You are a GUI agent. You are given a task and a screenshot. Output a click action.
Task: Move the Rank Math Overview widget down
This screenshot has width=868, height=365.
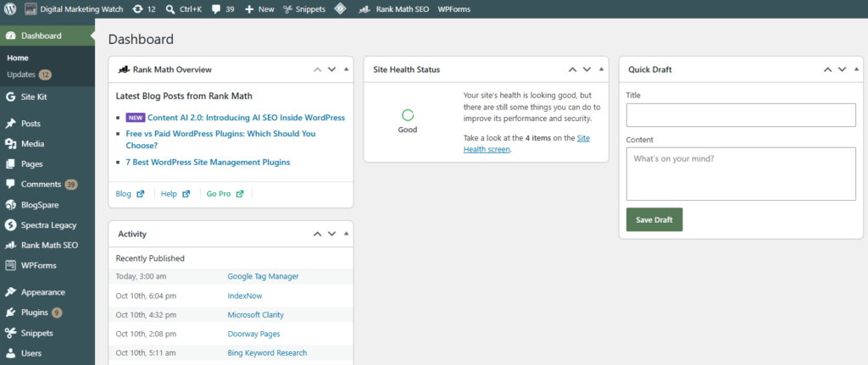point(331,69)
